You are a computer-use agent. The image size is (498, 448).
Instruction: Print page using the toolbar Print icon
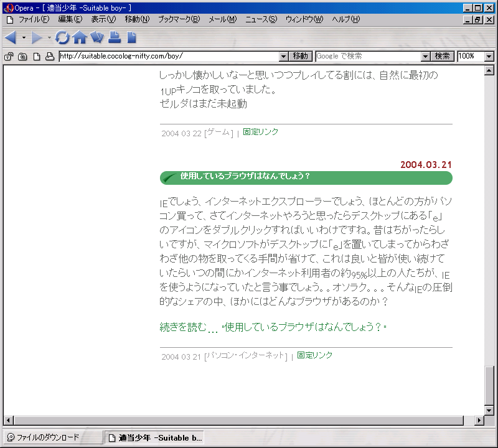click(x=115, y=37)
